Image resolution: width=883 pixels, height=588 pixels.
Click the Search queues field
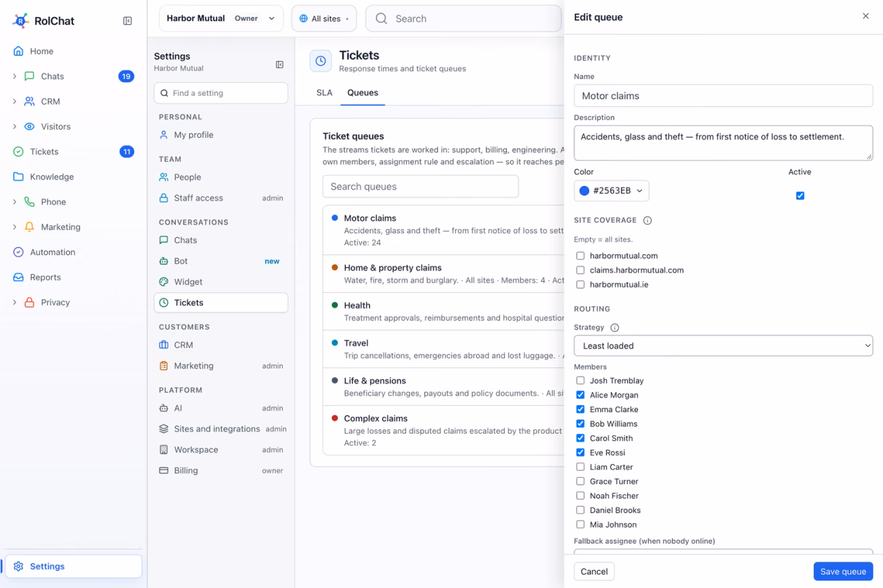[x=420, y=187]
